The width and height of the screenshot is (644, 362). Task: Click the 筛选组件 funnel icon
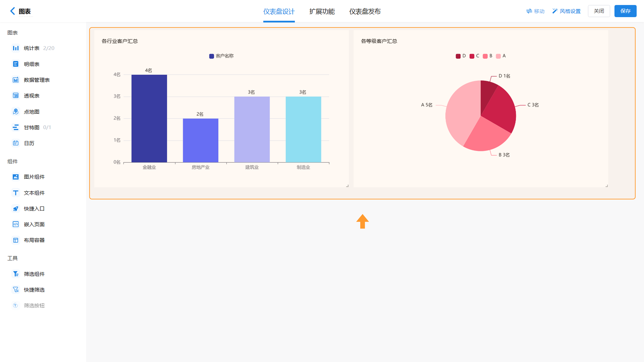tap(15, 274)
